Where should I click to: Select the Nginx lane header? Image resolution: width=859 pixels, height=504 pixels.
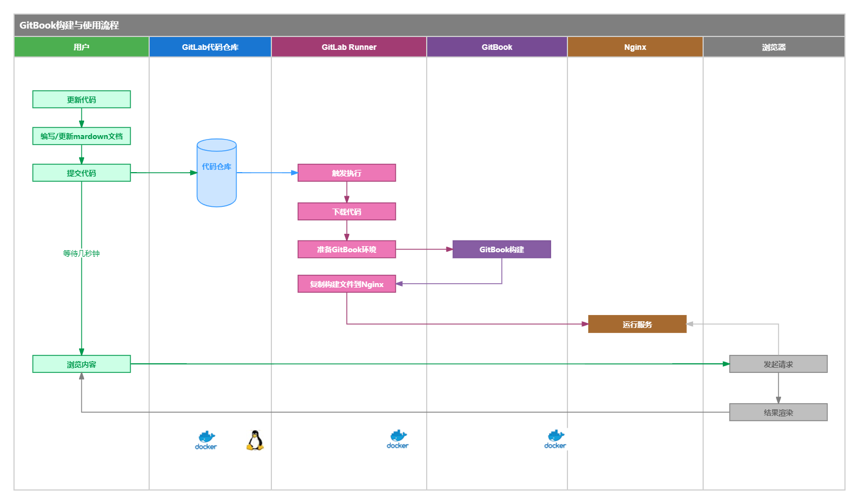[635, 47]
